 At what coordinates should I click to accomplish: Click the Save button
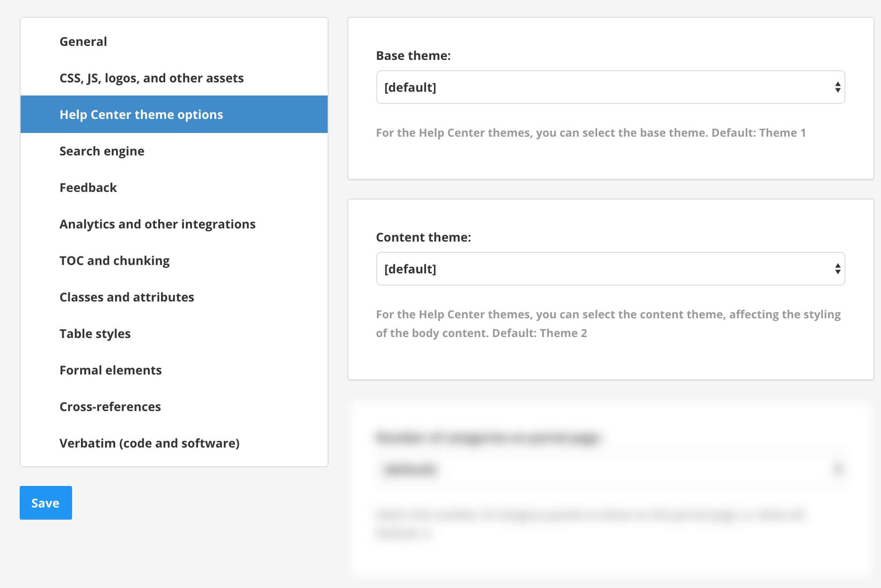point(45,502)
